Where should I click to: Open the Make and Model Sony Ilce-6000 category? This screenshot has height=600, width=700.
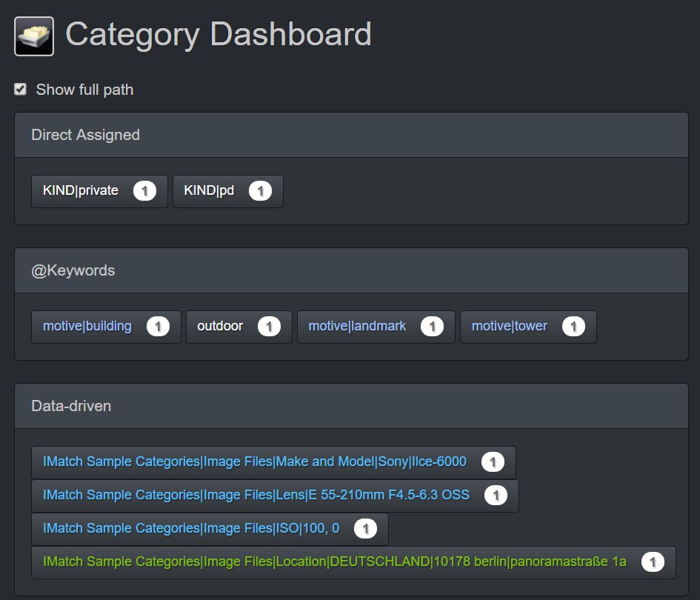pyautogui.click(x=255, y=462)
